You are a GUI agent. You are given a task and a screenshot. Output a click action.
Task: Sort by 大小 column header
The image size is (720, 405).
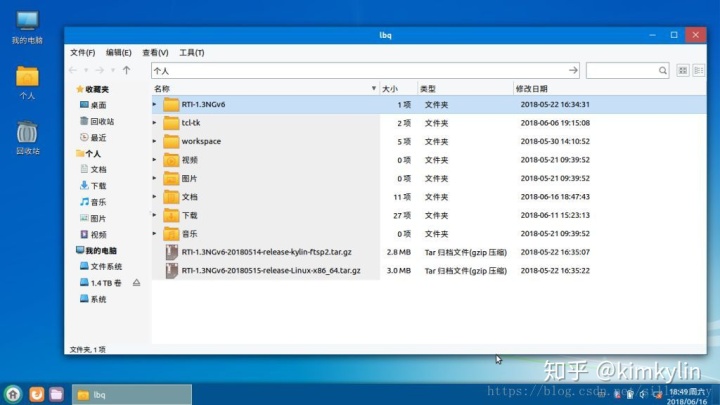click(x=399, y=89)
